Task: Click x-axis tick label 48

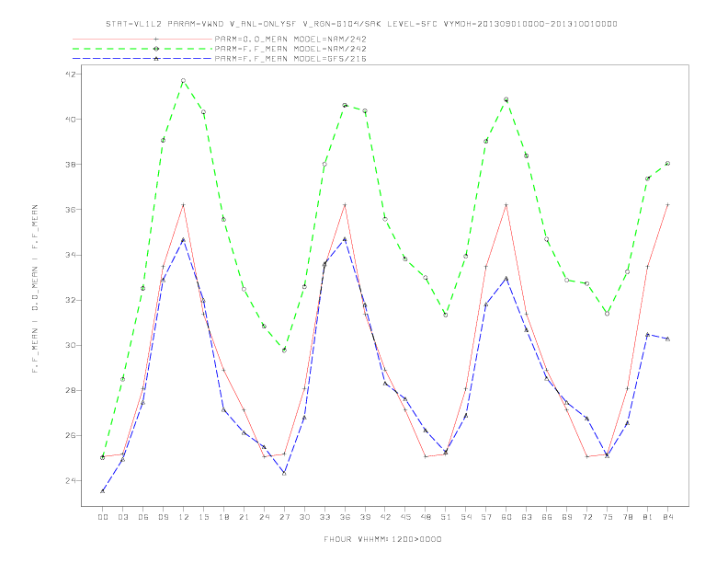Action: [x=426, y=517]
